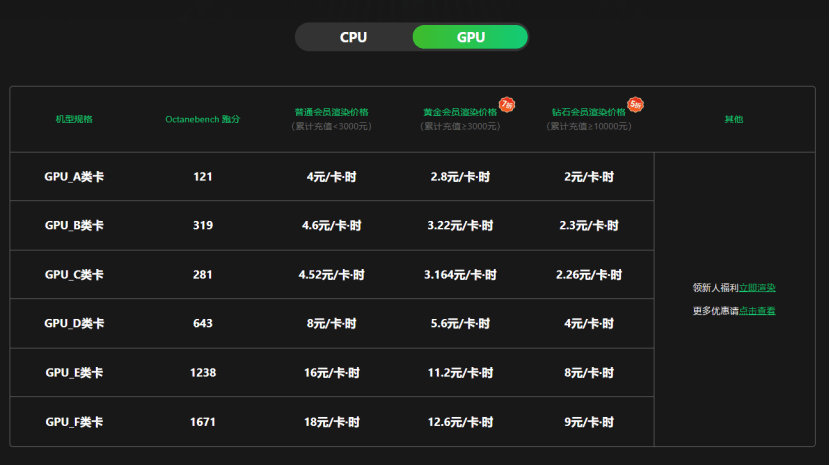This screenshot has width=830, height=465.
Task: Click the 普通会员渲染价格 header
Action: point(331,112)
